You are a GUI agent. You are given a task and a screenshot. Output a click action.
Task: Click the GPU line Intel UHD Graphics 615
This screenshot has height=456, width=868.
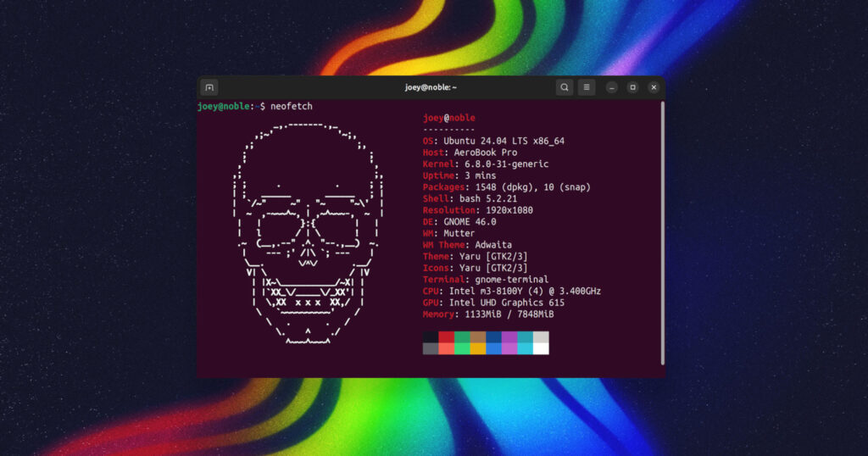coord(493,303)
